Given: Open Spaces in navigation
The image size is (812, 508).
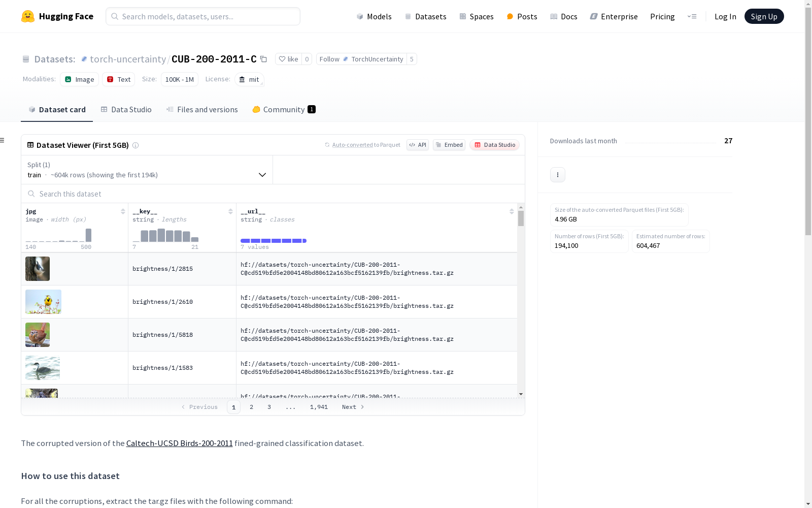Looking at the screenshot, I should (477, 16).
